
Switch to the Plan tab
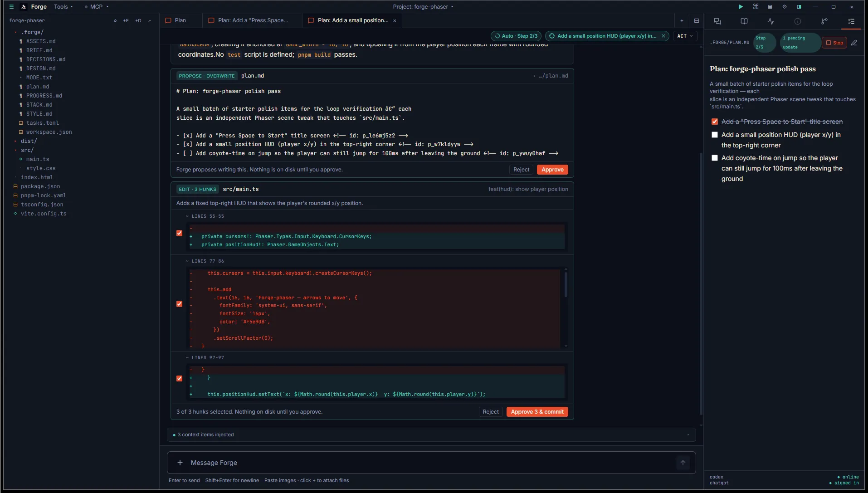coord(180,20)
